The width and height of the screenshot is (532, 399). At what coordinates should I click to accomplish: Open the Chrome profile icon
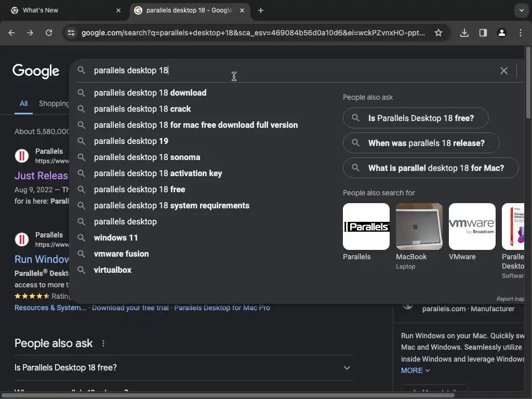click(x=501, y=33)
